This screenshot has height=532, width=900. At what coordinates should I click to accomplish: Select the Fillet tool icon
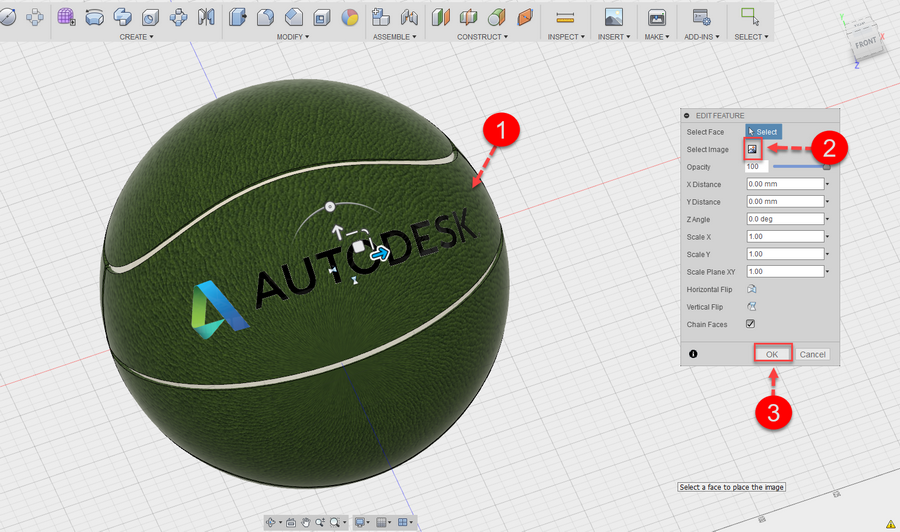pos(265,17)
